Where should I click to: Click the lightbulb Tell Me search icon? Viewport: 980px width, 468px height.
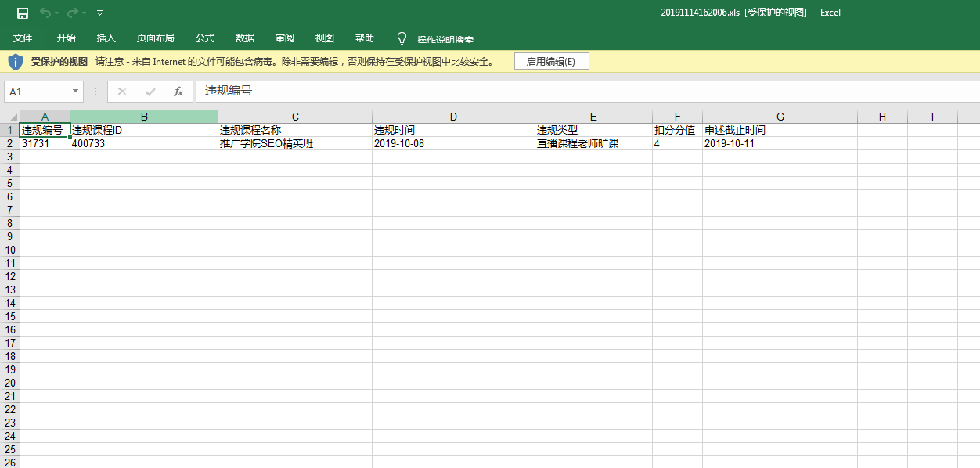click(x=402, y=38)
